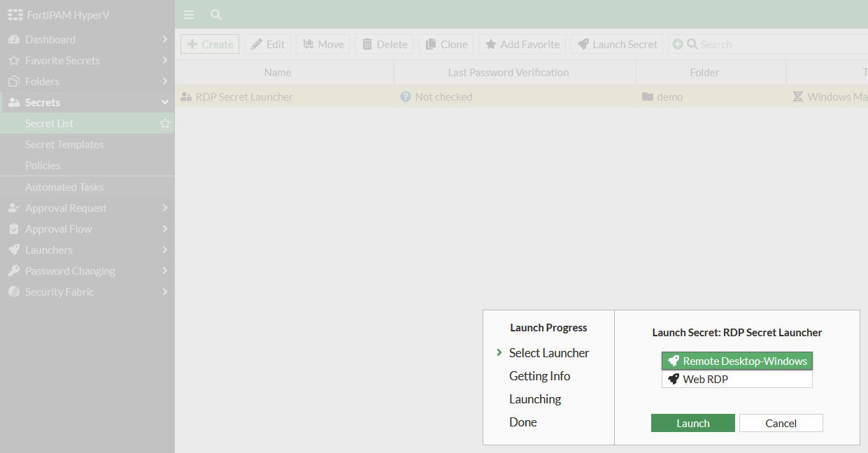868x453 pixels.
Task: Select the Move icon in the toolbar
Action: [308, 43]
